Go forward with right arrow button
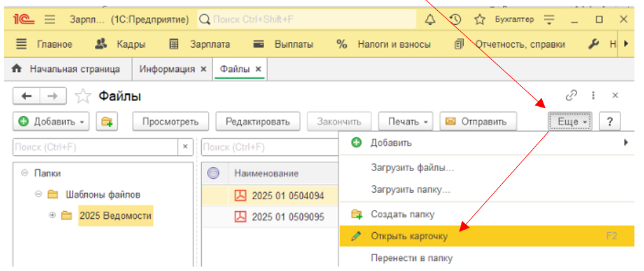The width and height of the screenshot is (644, 271). coord(53,97)
